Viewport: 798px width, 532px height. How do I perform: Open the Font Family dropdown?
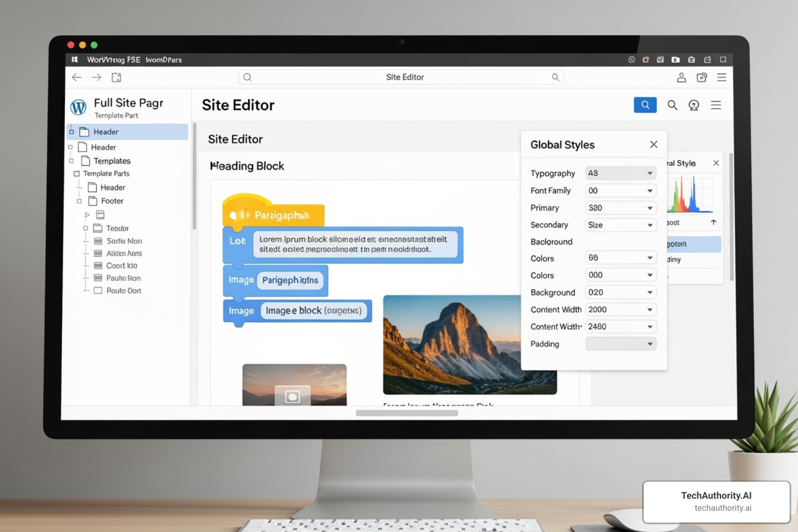(621, 191)
